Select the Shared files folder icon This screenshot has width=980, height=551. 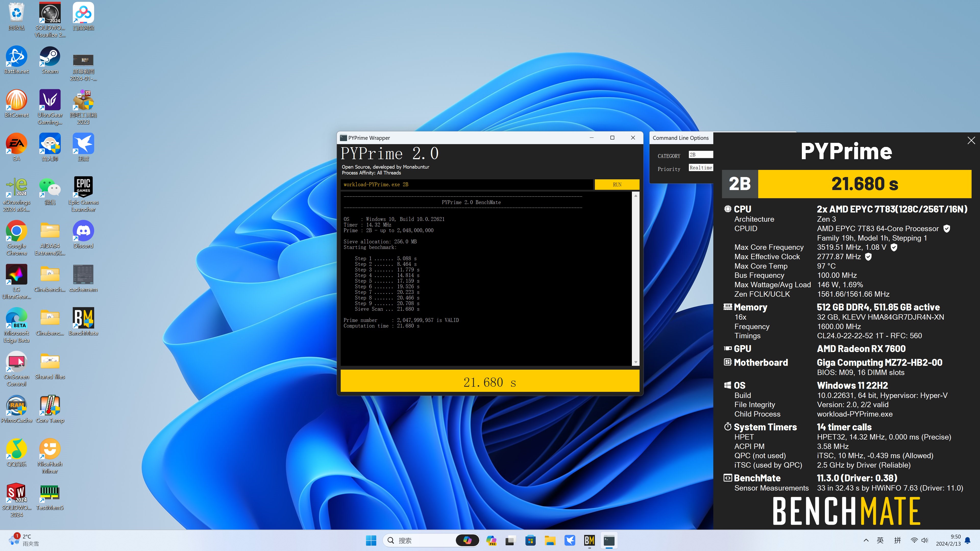point(50,366)
